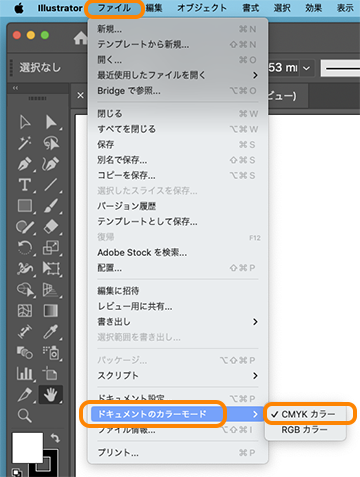Collapse the toolbar with double-arrow
The height and width of the screenshot is (477, 360).
(x=15, y=88)
